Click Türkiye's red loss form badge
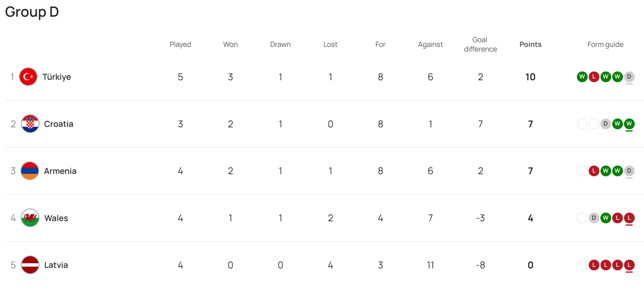 coord(594,77)
